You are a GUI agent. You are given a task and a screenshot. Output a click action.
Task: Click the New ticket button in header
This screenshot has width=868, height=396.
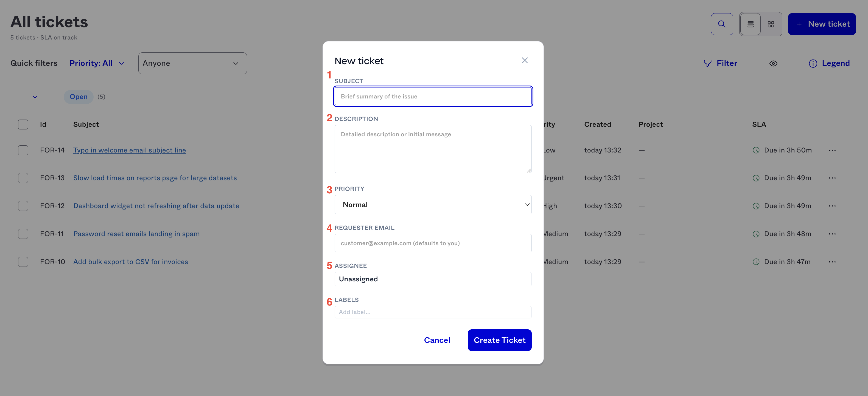(822, 24)
